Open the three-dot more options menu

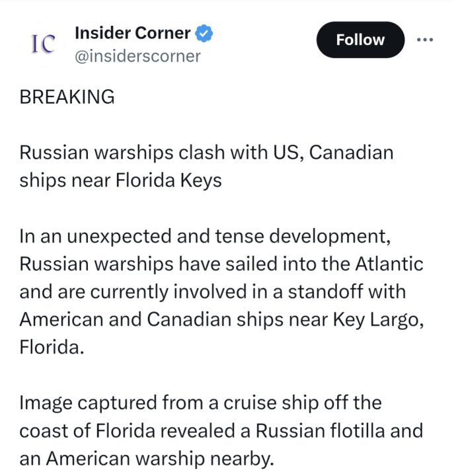[x=425, y=40]
